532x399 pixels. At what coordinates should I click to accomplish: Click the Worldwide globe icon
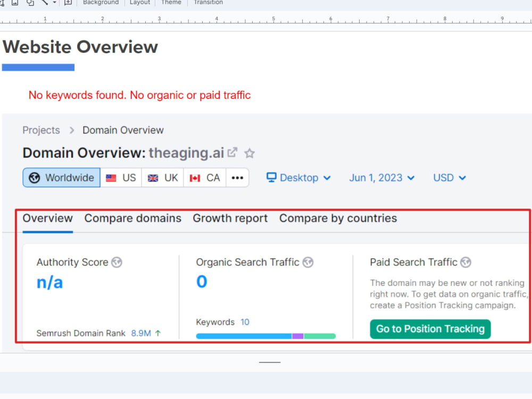34,178
